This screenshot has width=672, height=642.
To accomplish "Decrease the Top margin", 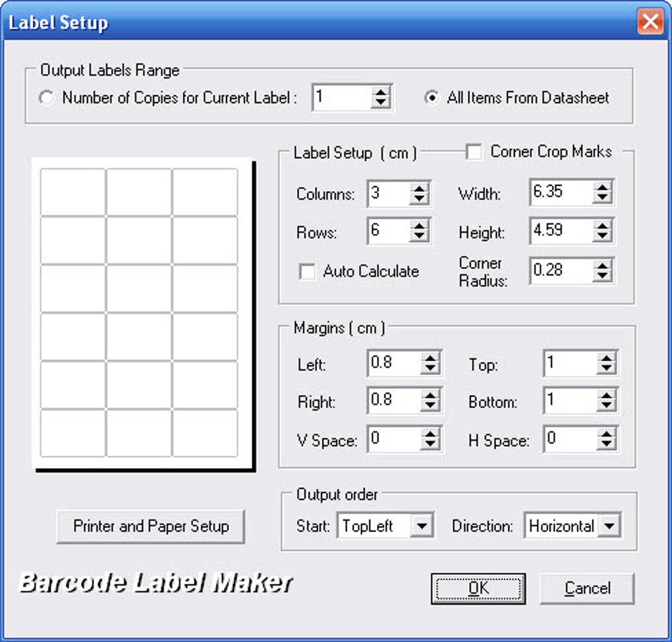I will pyautogui.click(x=606, y=369).
